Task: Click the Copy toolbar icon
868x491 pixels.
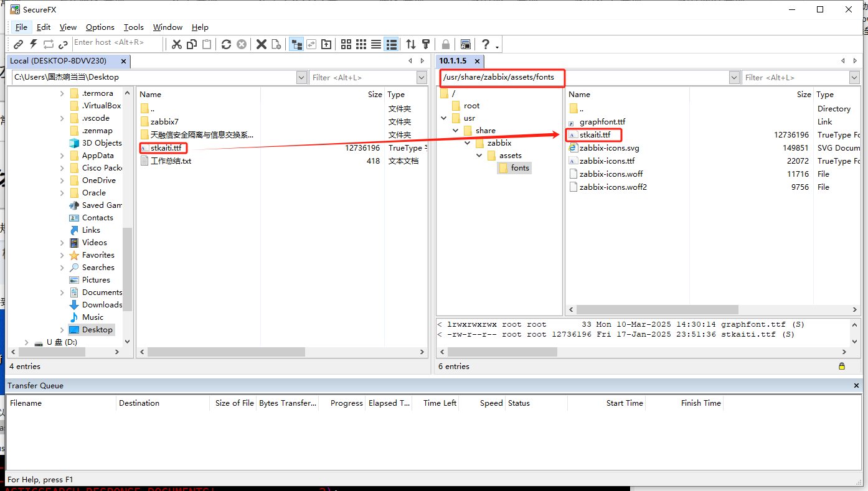Action: coord(192,44)
